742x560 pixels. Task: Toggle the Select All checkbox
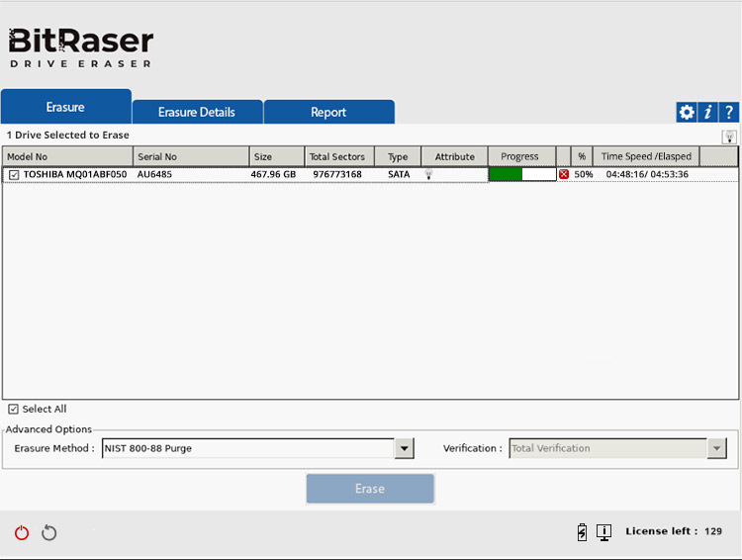pos(13,409)
